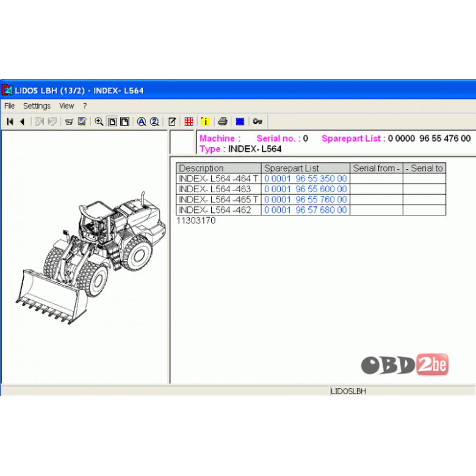This screenshot has width=476, height=476.
Task: Open the search 'A' magnifier icon
Action: click(x=142, y=121)
